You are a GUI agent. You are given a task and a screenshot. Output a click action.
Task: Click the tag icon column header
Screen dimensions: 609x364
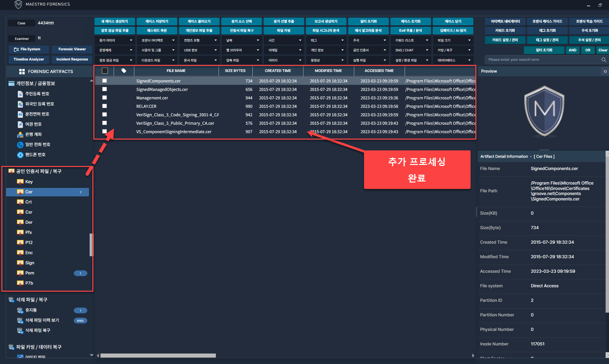coord(124,71)
